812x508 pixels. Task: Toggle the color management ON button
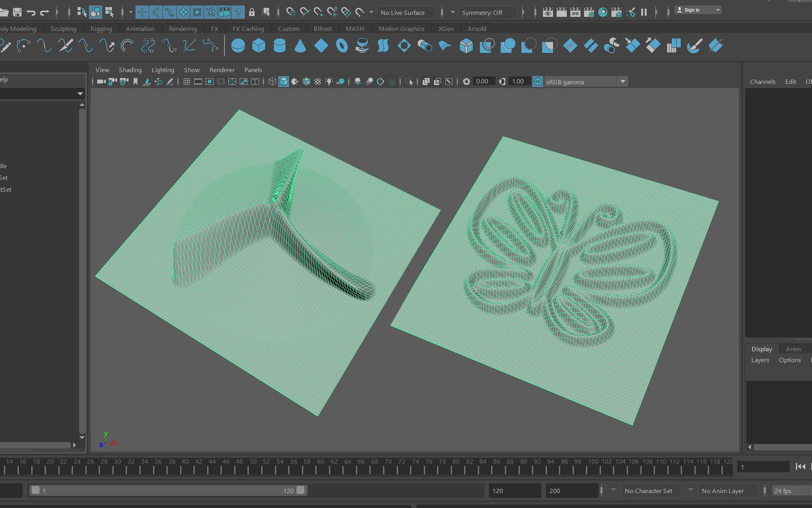coord(537,82)
